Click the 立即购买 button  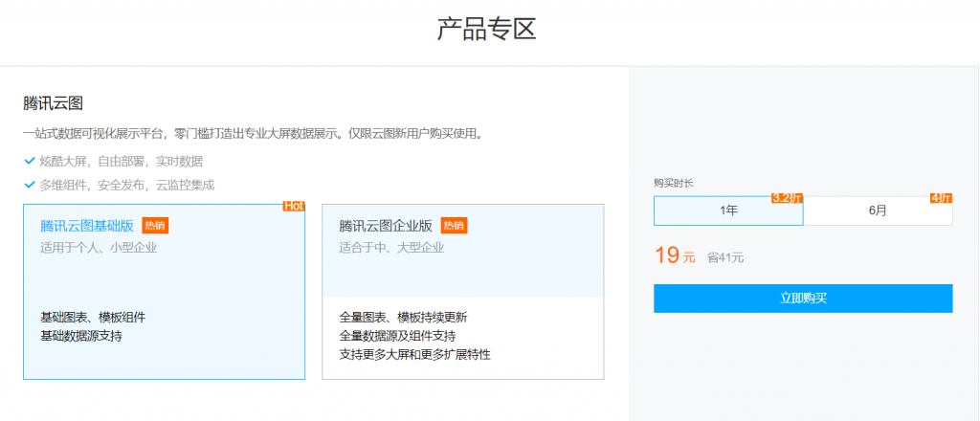pyautogui.click(x=803, y=299)
